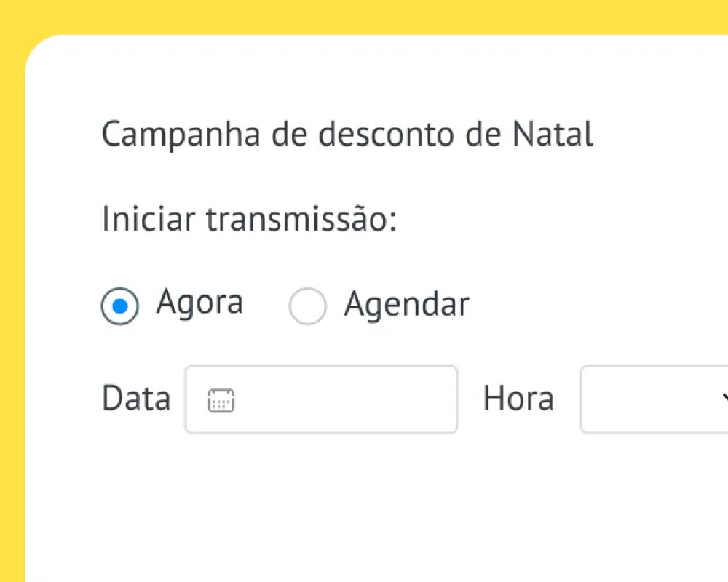The image size is (728, 582).
Task: Select the Agendar radio button
Action: (307, 307)
